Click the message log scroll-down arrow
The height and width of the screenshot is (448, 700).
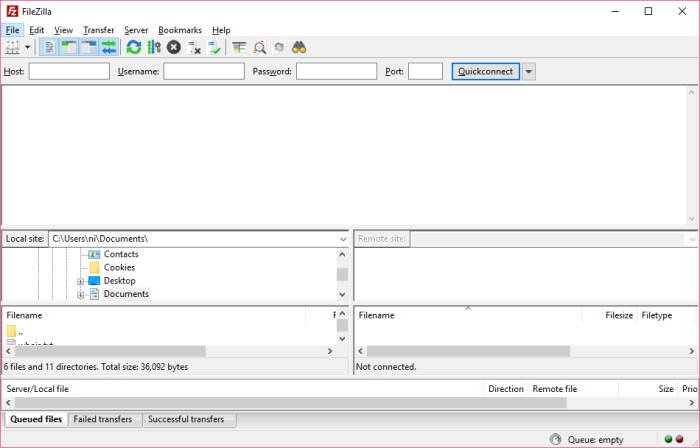[692, 219]
